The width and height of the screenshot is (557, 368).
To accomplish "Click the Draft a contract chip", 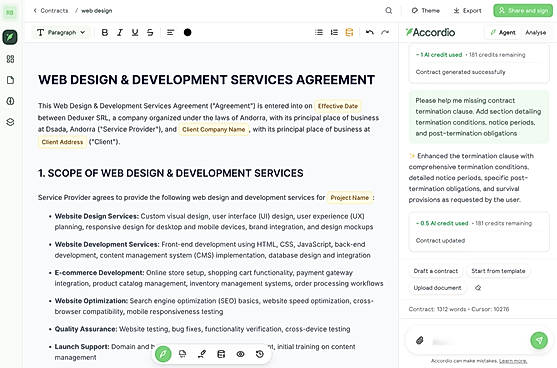I will (436, 271).
